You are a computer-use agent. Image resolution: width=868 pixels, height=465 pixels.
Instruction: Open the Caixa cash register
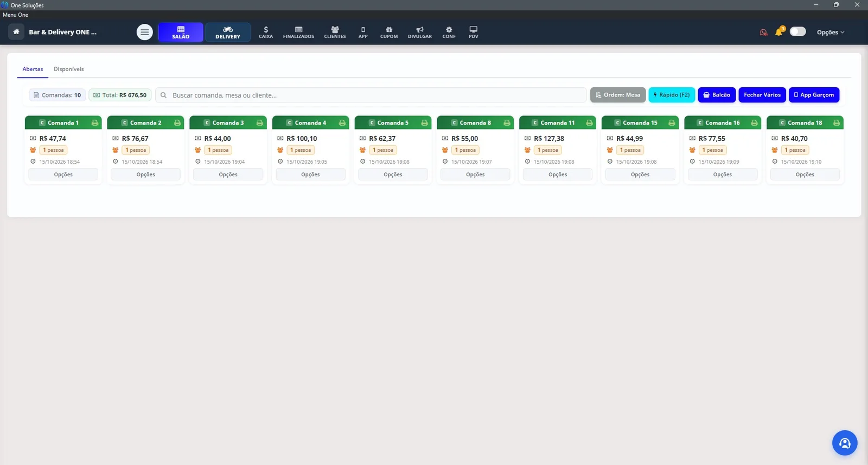click(x=266, y=33)
